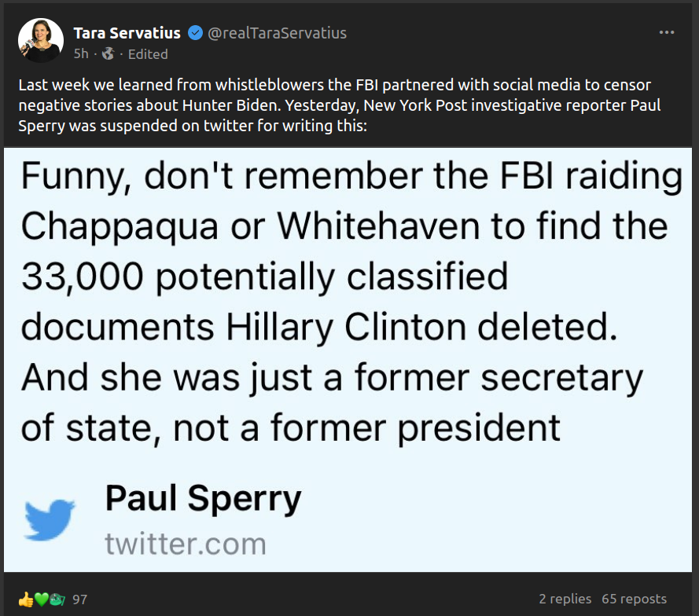The height and width of the screenshot is (616, 699).
Task: Click the third green reaction emoji
Action: (57, 599)
